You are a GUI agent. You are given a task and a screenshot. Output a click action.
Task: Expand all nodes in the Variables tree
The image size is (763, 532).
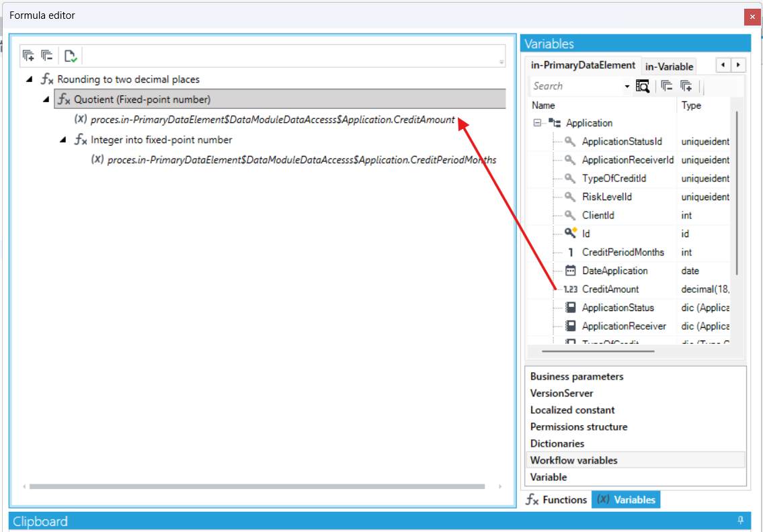coord(686,86)
